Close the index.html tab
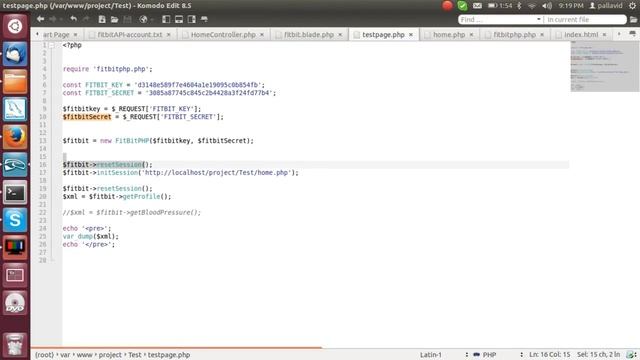Screen dimensions: 640x360 click(x=604, y=35)
